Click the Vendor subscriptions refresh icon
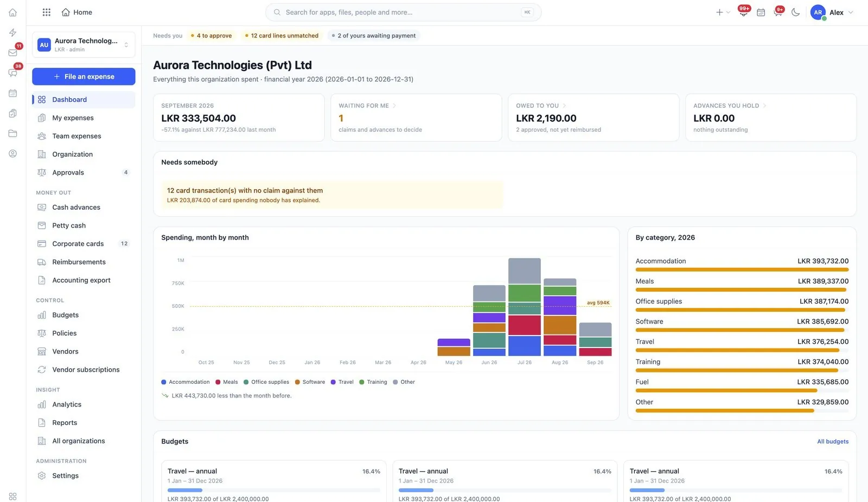This screenshot has height=502, width=868. (x=42, y=370)
